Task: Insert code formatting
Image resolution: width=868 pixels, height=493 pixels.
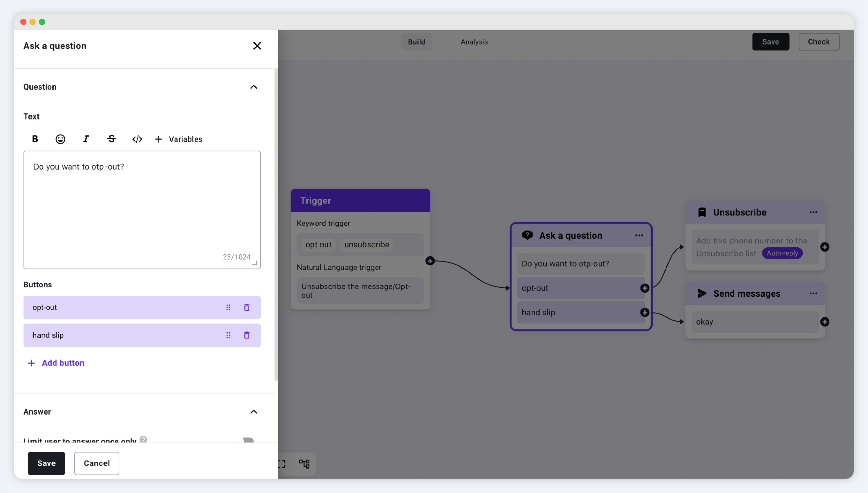Action: (137, 139)
